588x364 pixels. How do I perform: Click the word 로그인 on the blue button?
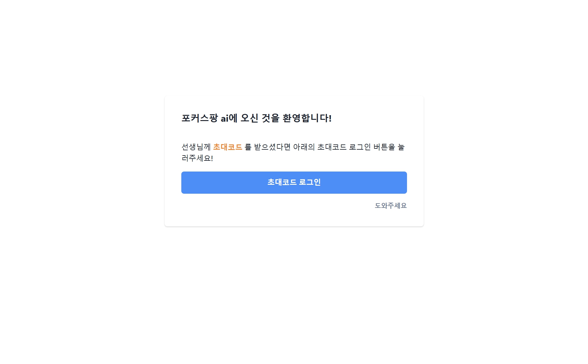tap(310, 182)
